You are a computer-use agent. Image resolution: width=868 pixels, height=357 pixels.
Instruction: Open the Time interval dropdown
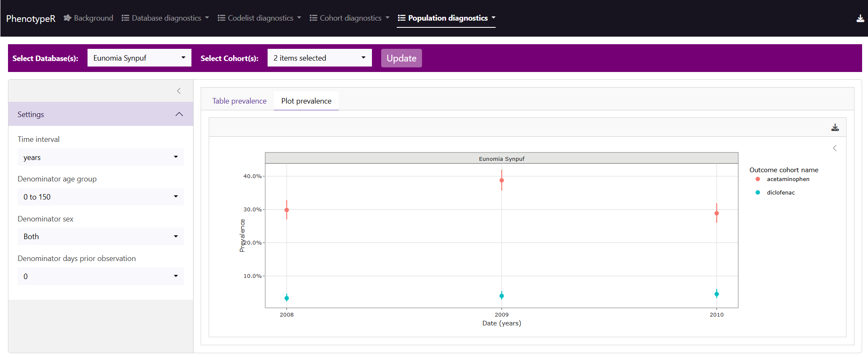coord(101,157)
